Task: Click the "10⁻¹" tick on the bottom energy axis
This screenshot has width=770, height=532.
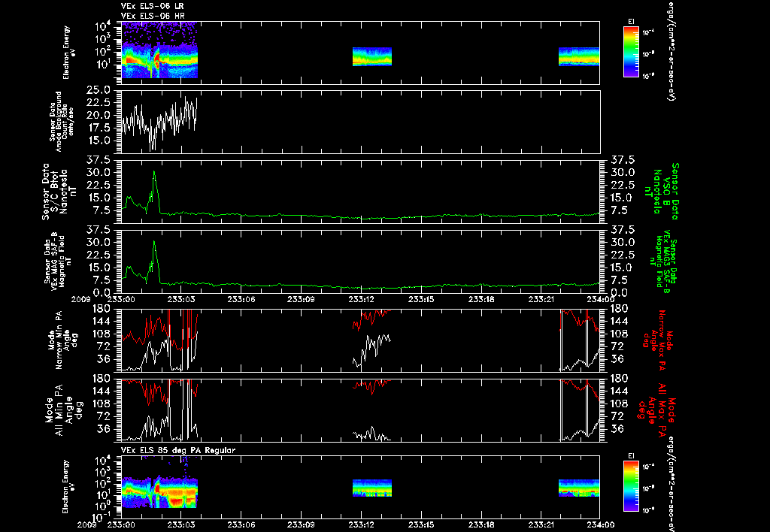Action: point(104,517)
